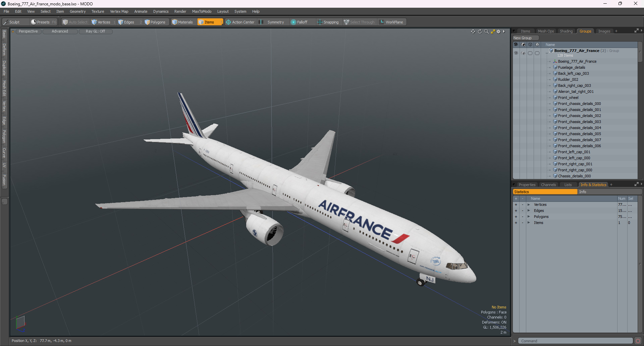644x346 pixels.
Task: Open the Action Center options
Action: coord(240,22)
